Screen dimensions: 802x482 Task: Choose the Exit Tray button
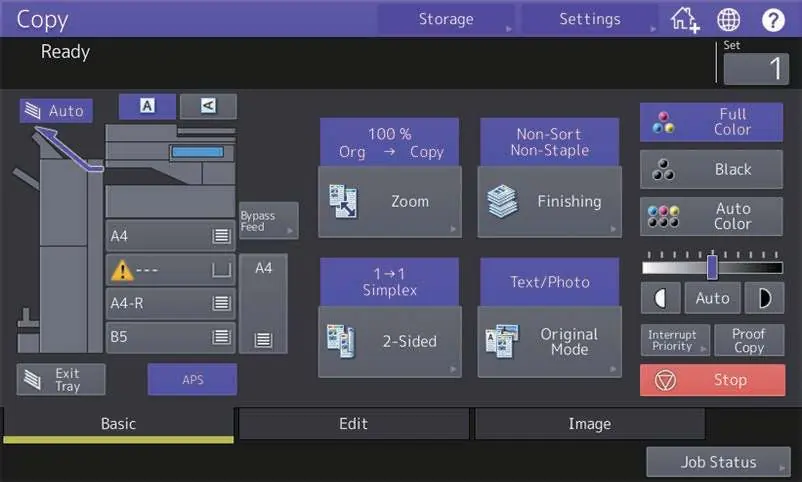click(61, 380)
